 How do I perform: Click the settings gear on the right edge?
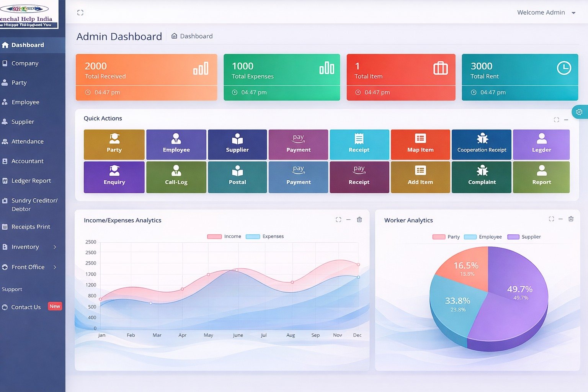(x=579, y=112)
